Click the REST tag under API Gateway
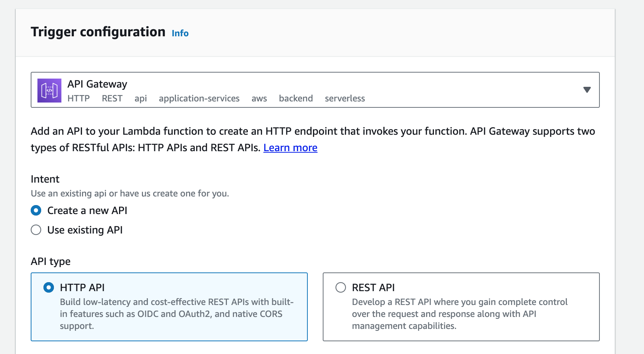Viewport: 644px width, 354px height. 112,98
